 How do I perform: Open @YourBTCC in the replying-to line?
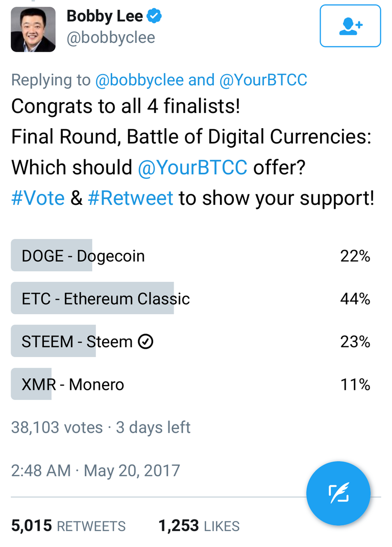tap(263, 80)
